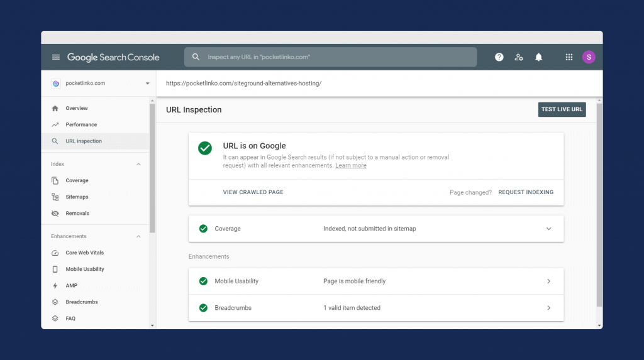This screenshot has height=360, width=644.
Task: Click the purple account avatar
Action: pyautogui.click(x=588, y=57)
